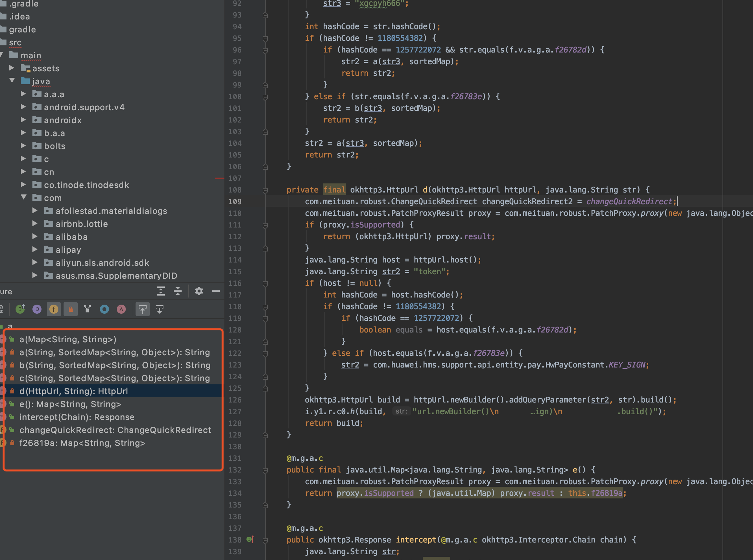
Task: Expand the android.support.v4 package
Action: (23, 106)
